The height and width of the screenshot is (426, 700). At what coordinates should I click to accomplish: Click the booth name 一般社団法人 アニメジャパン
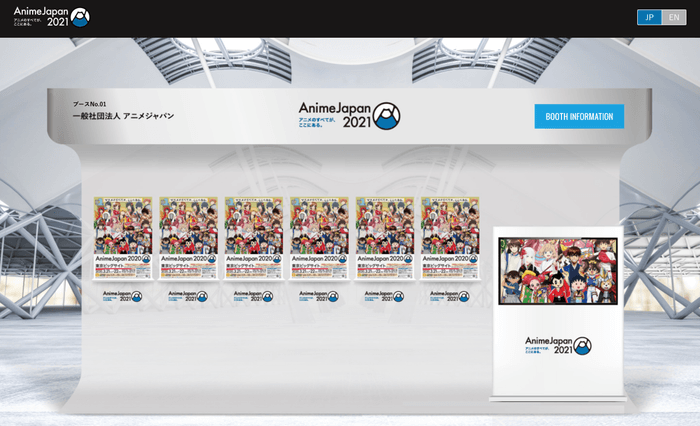pos(123,116)
